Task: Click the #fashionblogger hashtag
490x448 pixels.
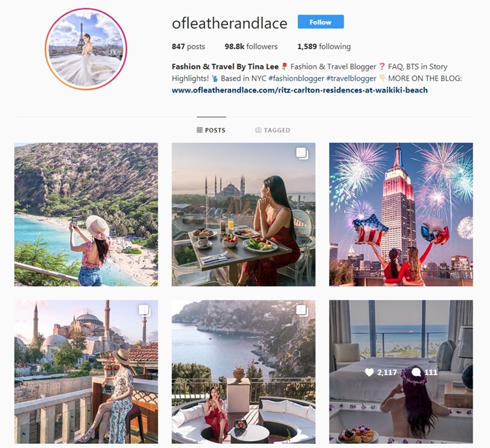Action: (x=296, y=78)
